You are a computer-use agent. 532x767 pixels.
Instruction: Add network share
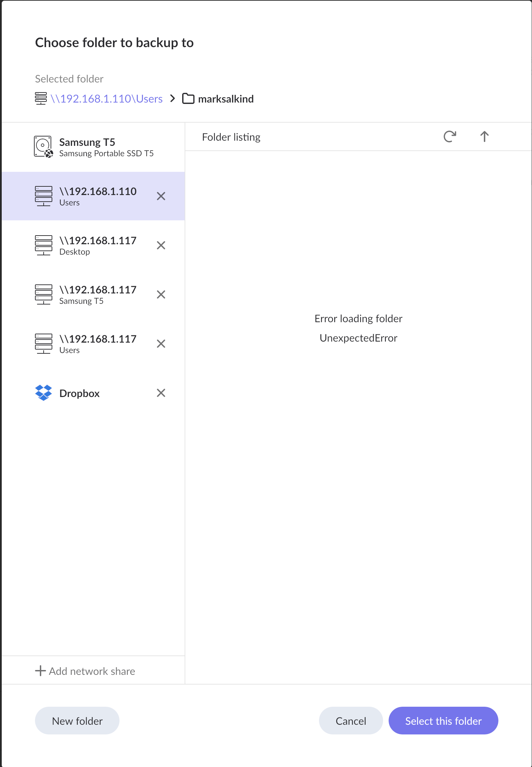tap(85, 671)
